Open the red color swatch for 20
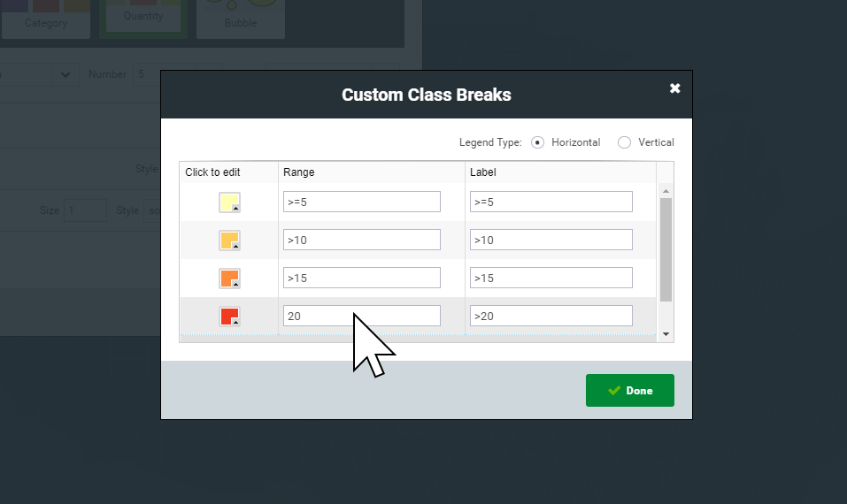This screenshot has width=847, height=504. tap(229, 317)
